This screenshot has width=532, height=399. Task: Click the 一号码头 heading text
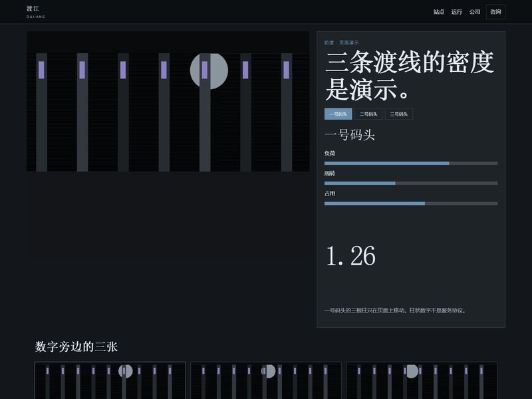pos(350,135)
